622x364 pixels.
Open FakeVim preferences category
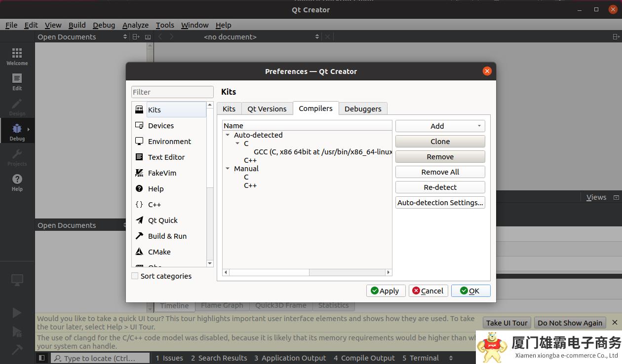(x=161, y=173)
